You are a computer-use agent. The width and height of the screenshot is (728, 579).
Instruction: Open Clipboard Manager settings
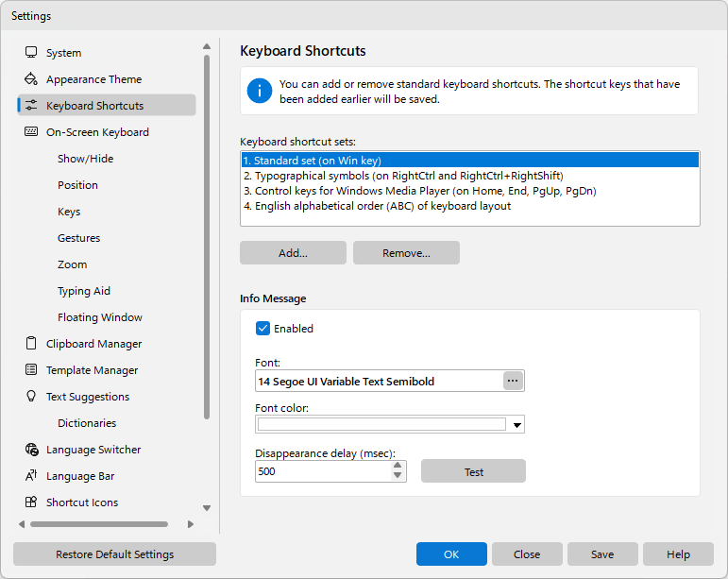(93, 344)
